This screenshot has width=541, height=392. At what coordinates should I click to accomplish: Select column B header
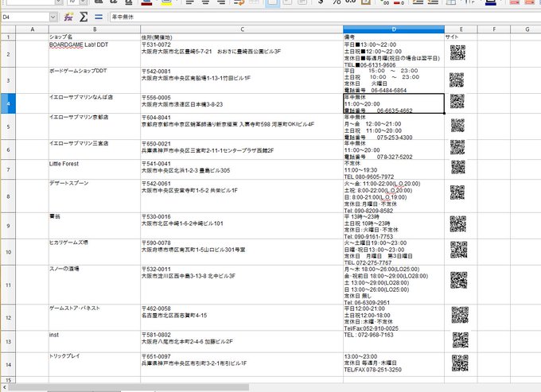[95, 29]
